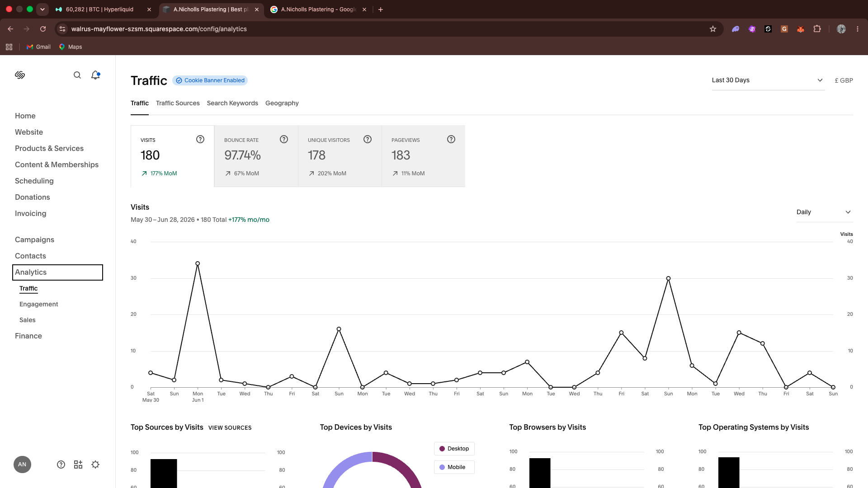Image resolution: width=868 pixels, height=488 pixels.
Task: Click the fox MetaMask extension icon
Action: (801, 29)
